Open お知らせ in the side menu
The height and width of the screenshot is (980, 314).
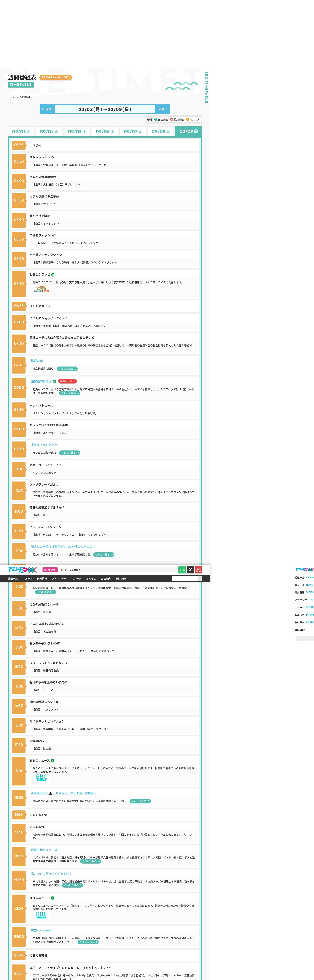[304, 615]
